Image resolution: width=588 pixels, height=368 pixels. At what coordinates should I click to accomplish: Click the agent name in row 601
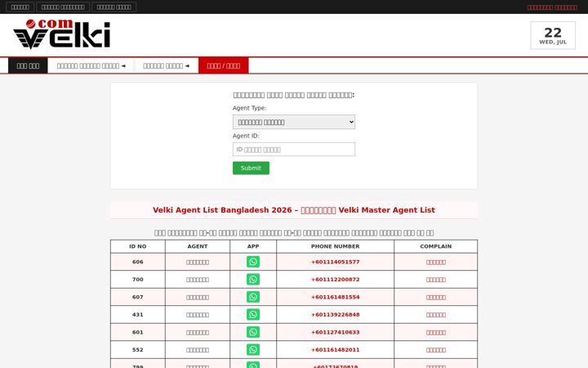pyautogui.click(x=198, y=333)
